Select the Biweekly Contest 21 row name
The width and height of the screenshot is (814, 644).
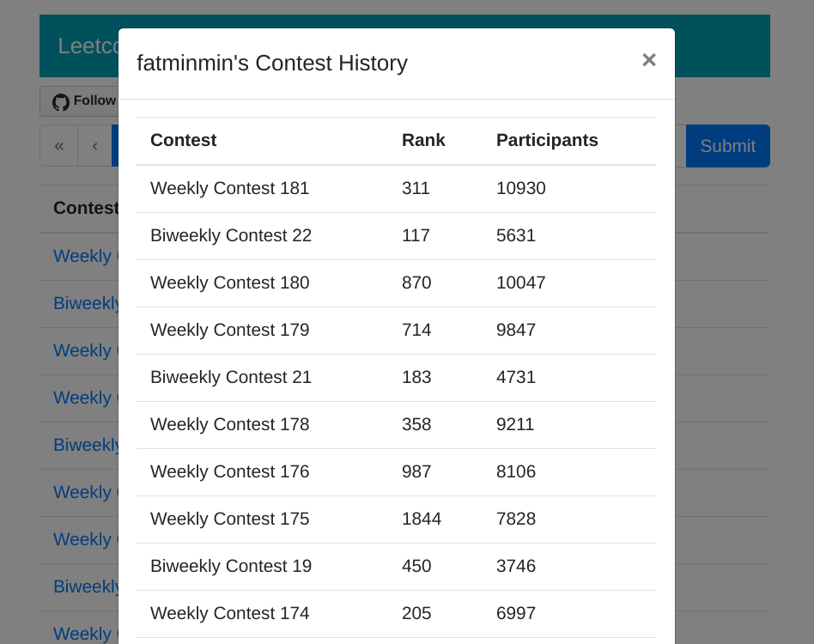pos(231,377)
